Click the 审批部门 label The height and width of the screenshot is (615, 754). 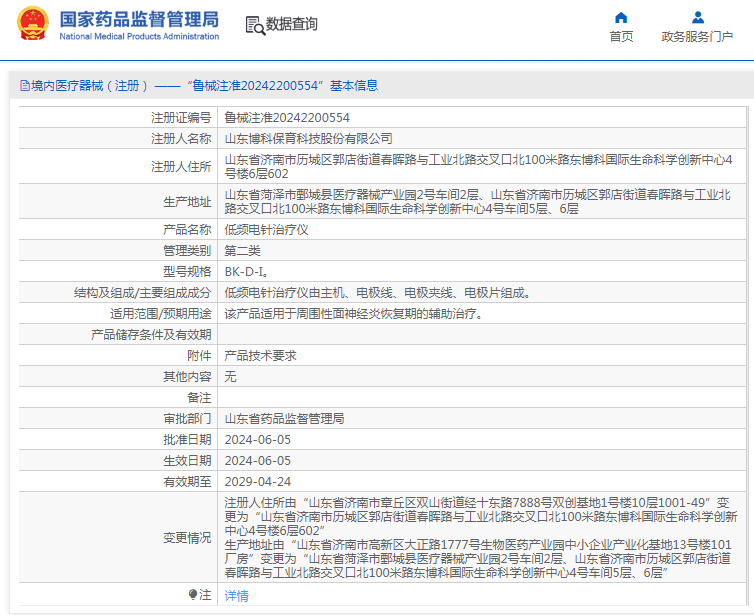(x=187, y=419)
